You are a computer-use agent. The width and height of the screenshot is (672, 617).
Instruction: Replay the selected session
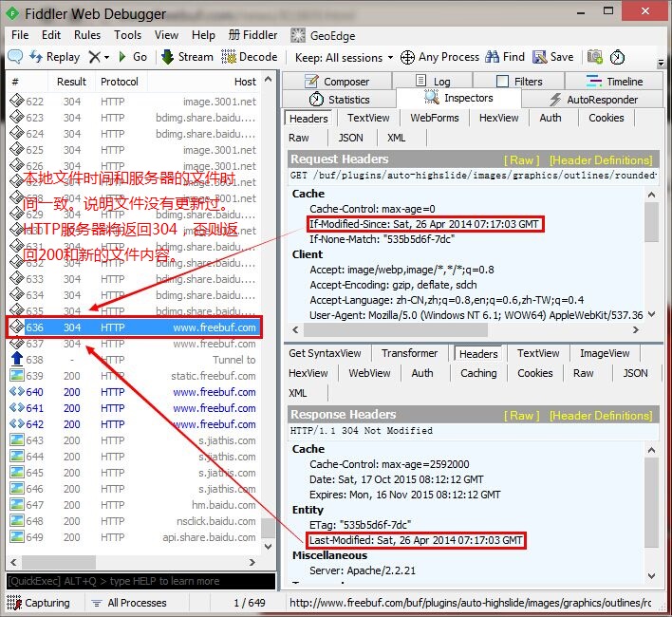coord(54,57)
